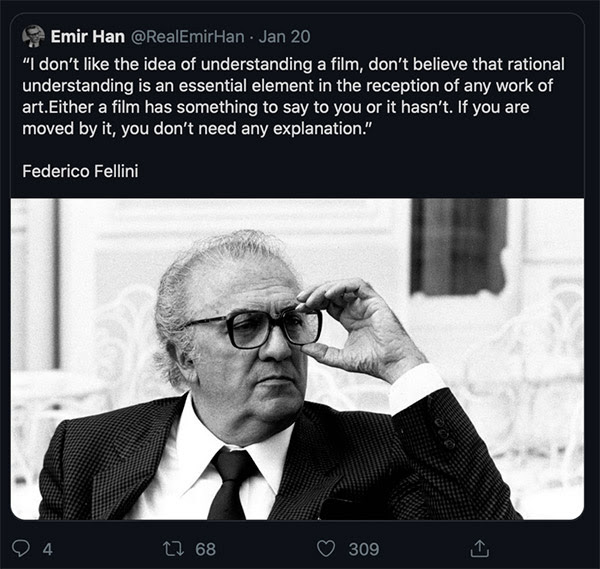Click the dark window in photo background
600x569 pixels.
[x=459, y=247]
